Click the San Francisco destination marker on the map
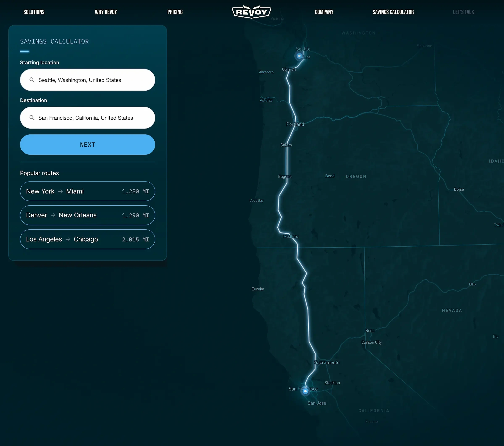 [x=305, y=391]
